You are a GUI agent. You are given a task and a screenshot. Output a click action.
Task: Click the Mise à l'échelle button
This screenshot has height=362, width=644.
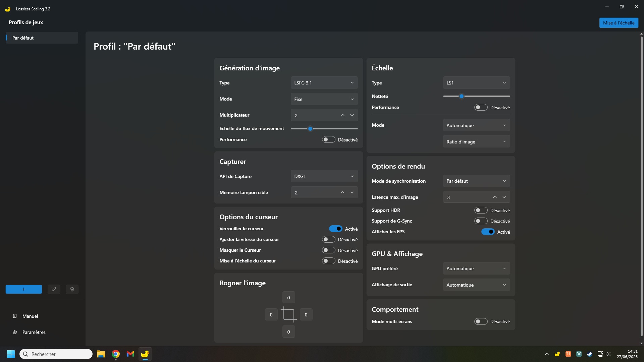click(x=619, y=23)
